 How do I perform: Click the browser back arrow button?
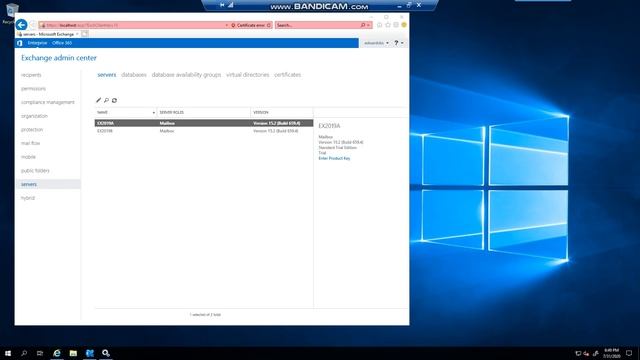[22, 25]
